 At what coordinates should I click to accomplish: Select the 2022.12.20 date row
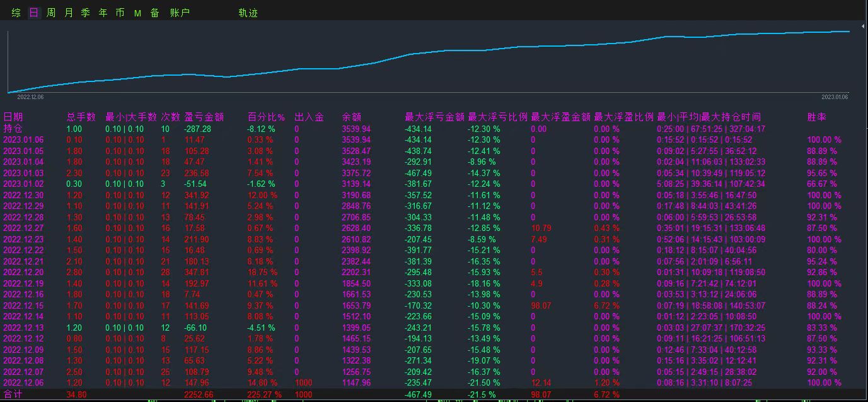tap(23, 273)
